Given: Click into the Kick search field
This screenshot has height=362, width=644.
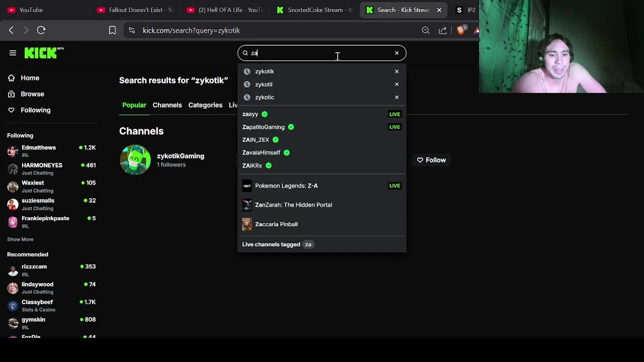Looking at the screenshot, I should tap(321, 53).
